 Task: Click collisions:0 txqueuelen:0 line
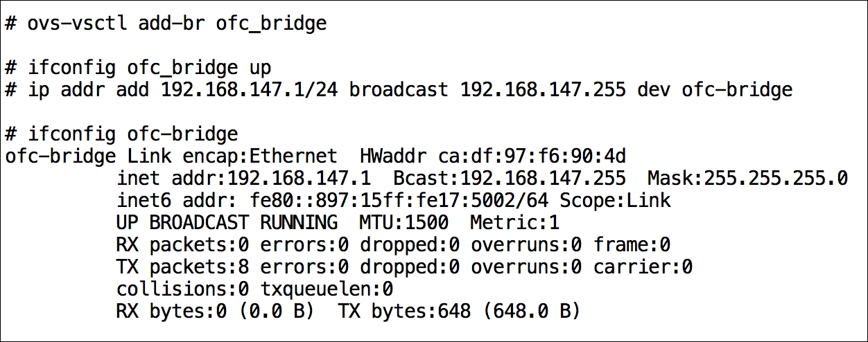[x=254, y=289]
